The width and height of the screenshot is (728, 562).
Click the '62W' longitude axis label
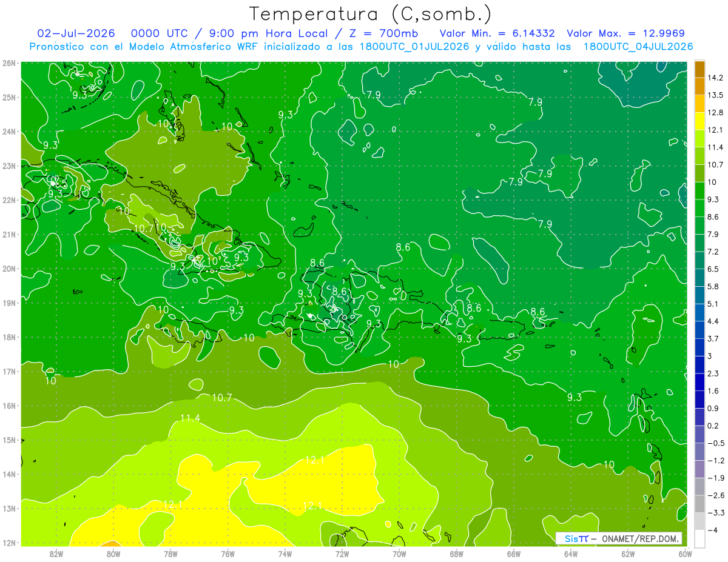pyautogui.click(x=628, y=554)
